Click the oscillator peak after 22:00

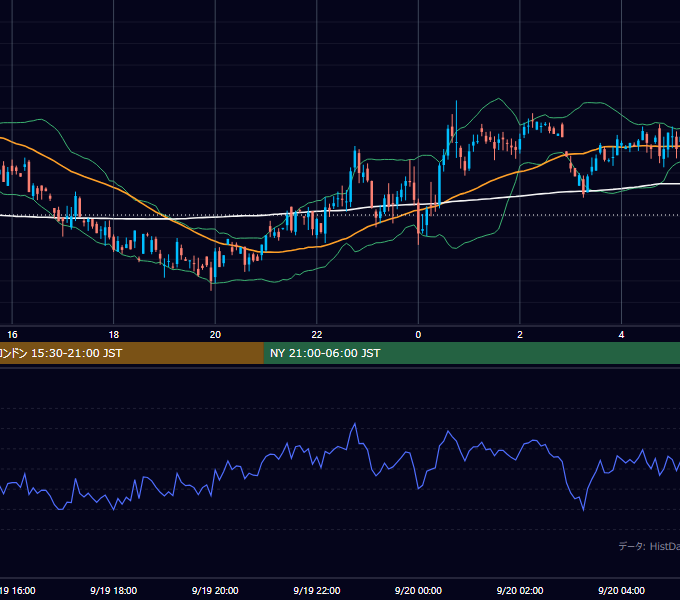tap(355, 424)
